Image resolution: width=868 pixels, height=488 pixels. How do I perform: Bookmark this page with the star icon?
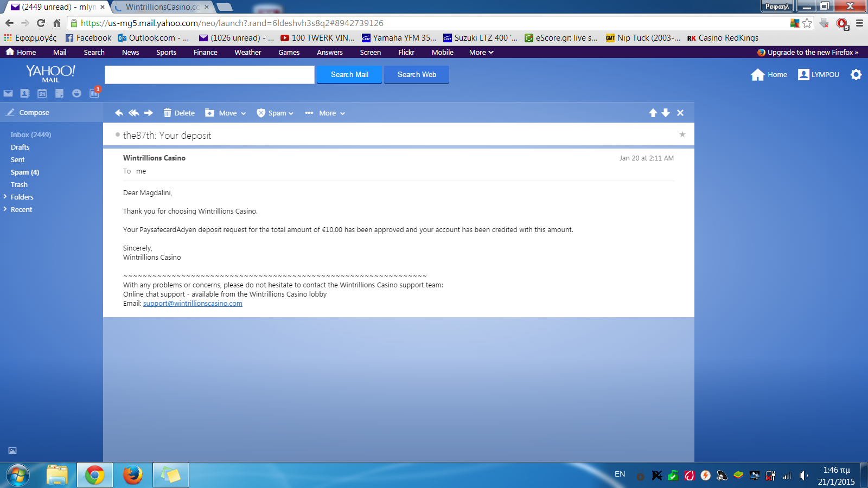[807, 23]
